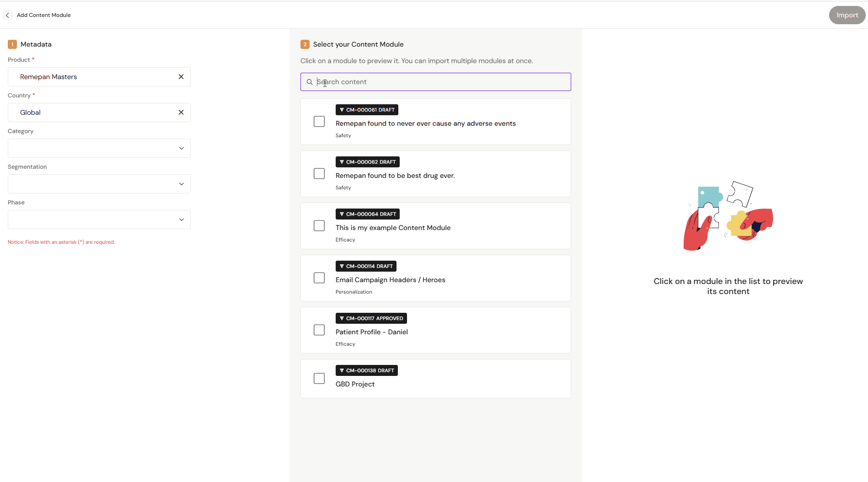
Task: Open the Category dropdown
Action: click(x=99, y=148)
